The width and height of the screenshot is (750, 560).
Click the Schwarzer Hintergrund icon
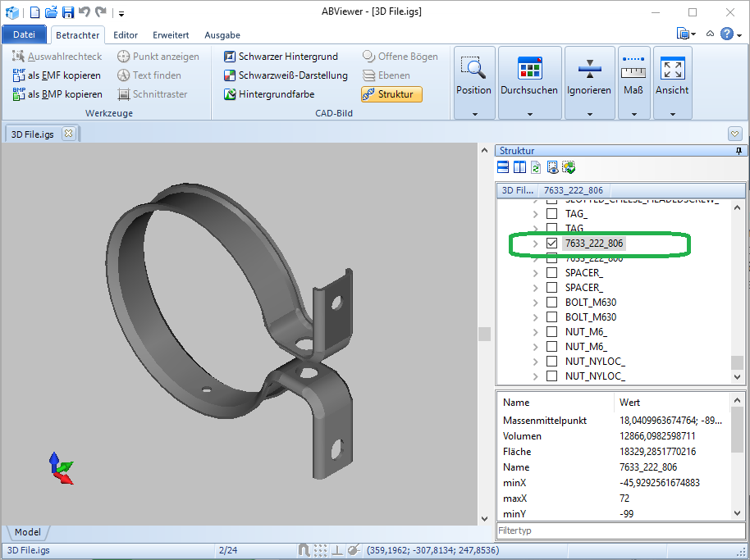point(230,57)
